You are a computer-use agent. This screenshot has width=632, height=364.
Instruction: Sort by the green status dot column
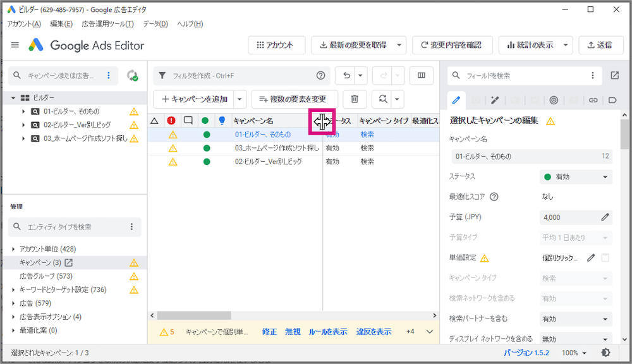205,121
